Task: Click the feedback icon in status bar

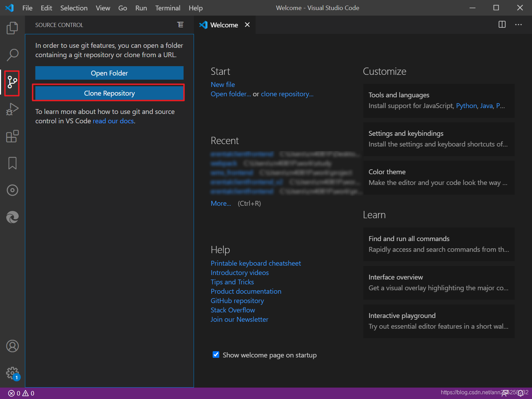Action: click(x=505, y=393)
